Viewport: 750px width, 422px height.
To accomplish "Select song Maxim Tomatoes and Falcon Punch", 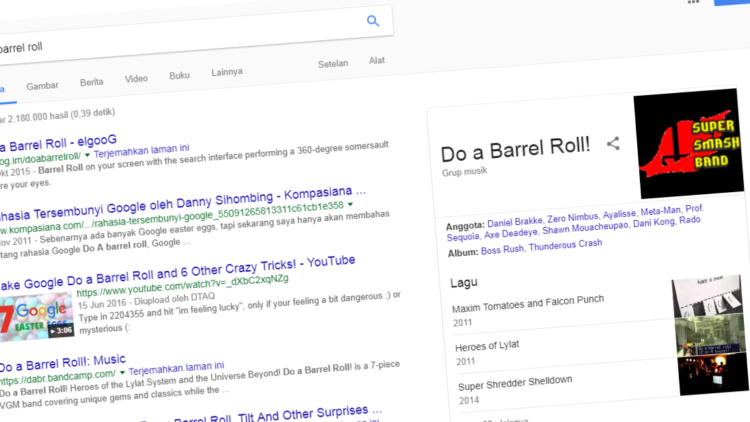I will [528, 304].
